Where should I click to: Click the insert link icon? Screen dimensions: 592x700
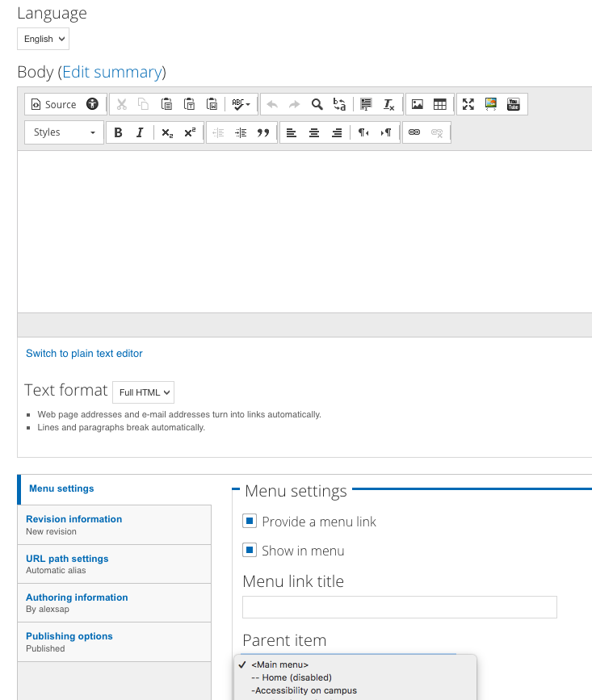pyautogui.click(x=414, y=132)
